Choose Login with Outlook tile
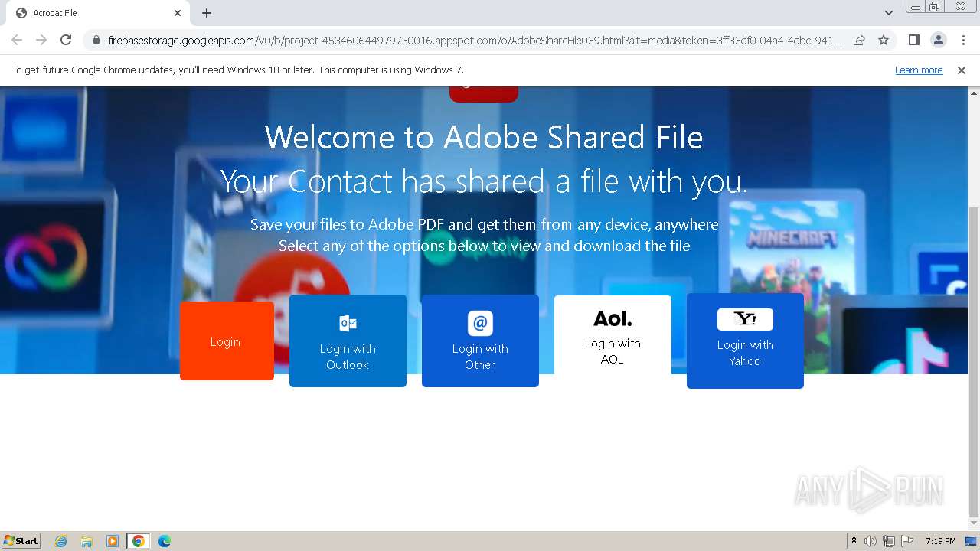The width and height of the screenshot is (980, 551). click(x=348, y=341)
